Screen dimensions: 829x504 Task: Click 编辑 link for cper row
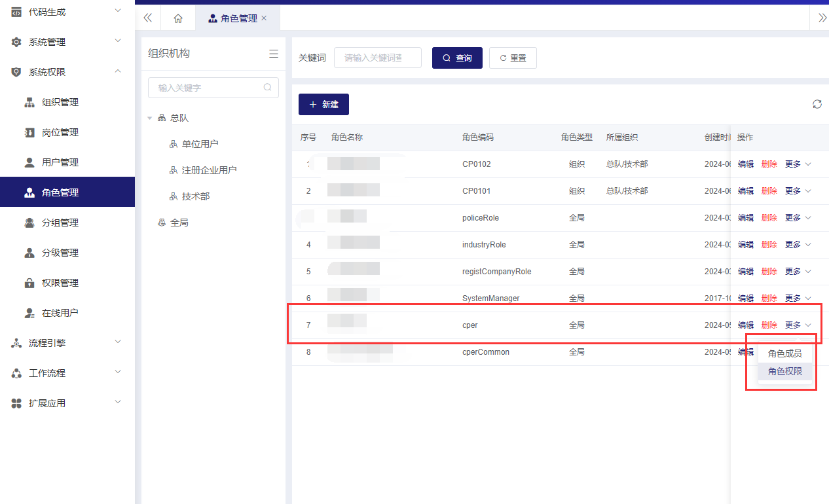[x=746, y=325]
